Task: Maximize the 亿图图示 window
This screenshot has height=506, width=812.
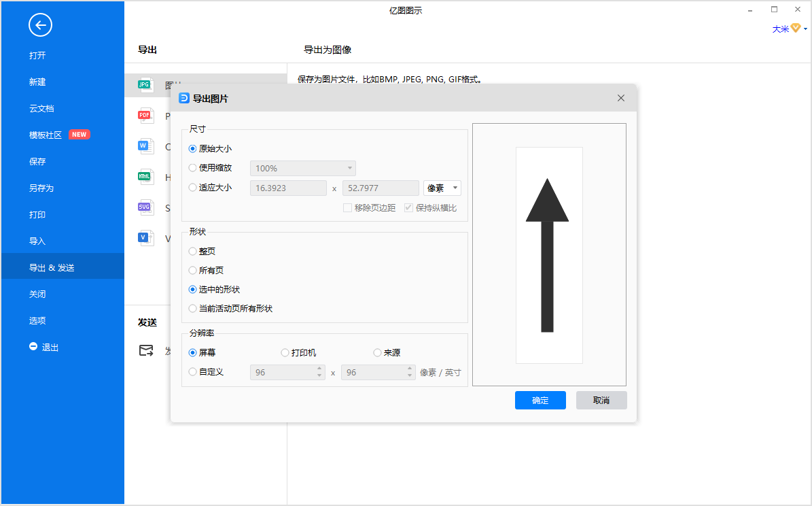Action: click(774, 10)
